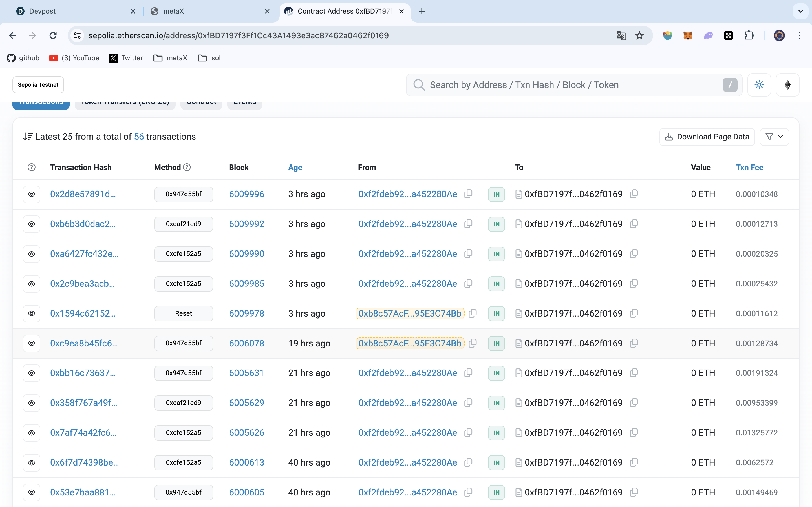Preview transaction 0x53e7baa881 with the eye icon
The height and width of the screenshot is (507, 812).
(32, 492)
